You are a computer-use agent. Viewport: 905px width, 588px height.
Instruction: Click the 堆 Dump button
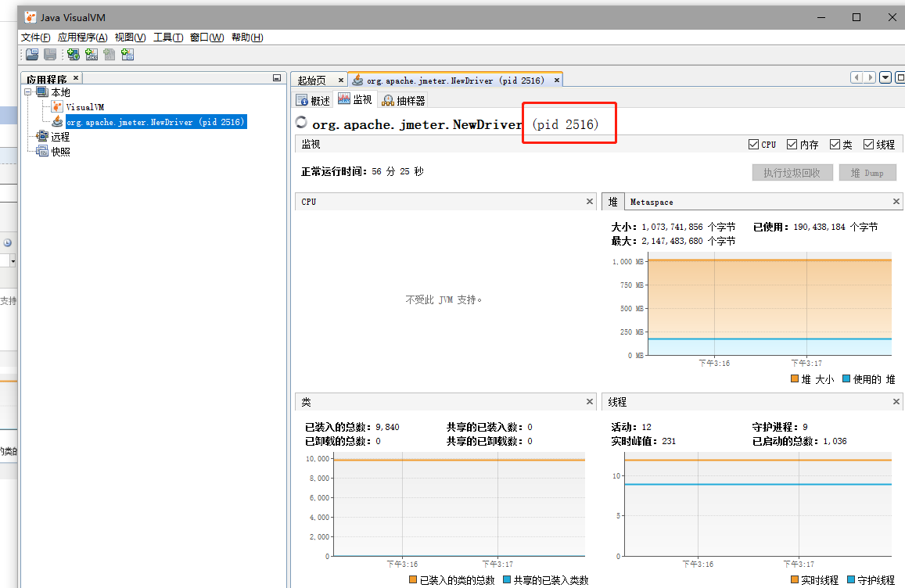pyautogui.click(x=867, y=173)
